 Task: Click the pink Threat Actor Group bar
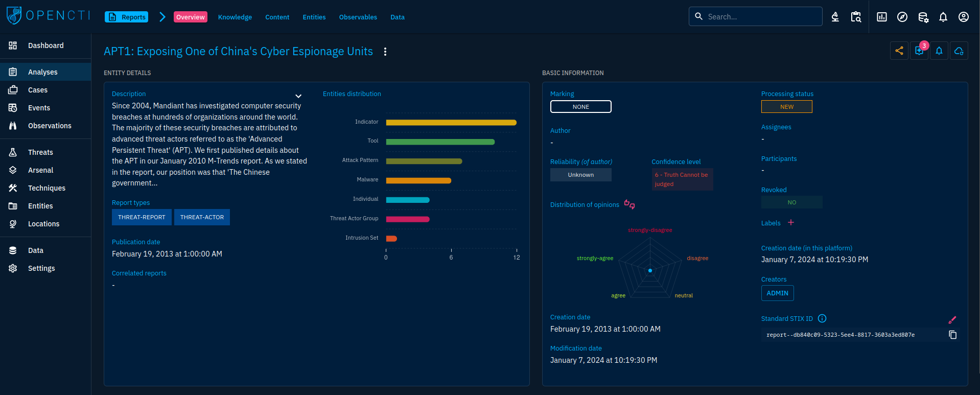click(x=408, y=219)
